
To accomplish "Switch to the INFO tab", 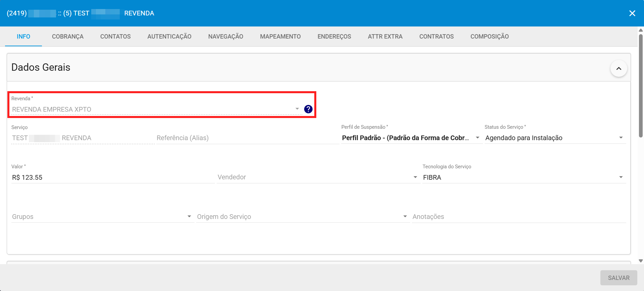I will coord(23,37).
